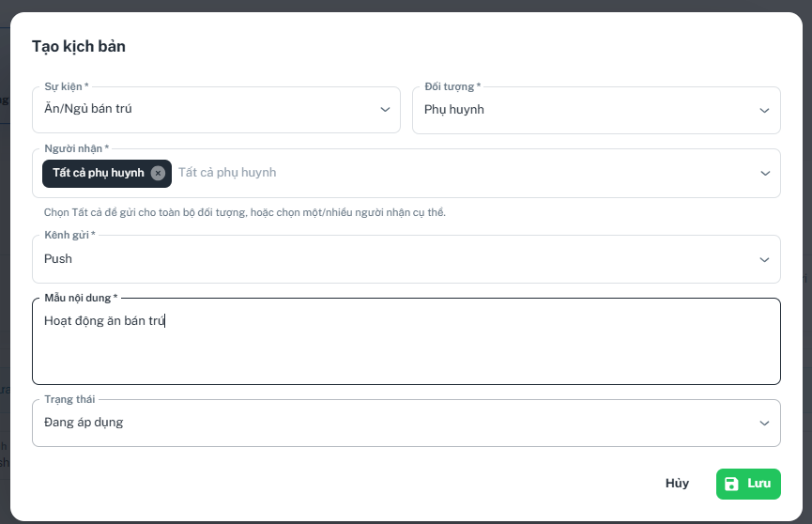
Task: Save the scenario with Lưu button
Action: [x=748, y=485]
